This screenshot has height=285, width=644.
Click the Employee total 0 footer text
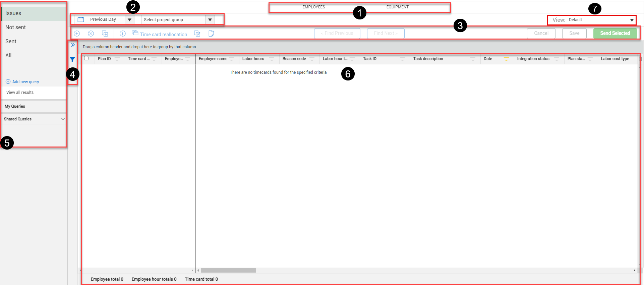(107, 279)
